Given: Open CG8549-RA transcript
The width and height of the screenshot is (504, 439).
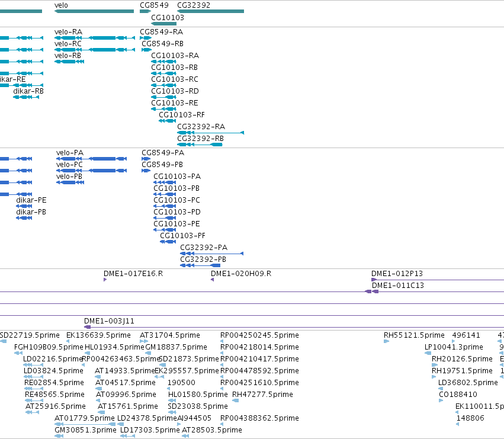Looking at the screenshot, I should (x=146, y=38).
